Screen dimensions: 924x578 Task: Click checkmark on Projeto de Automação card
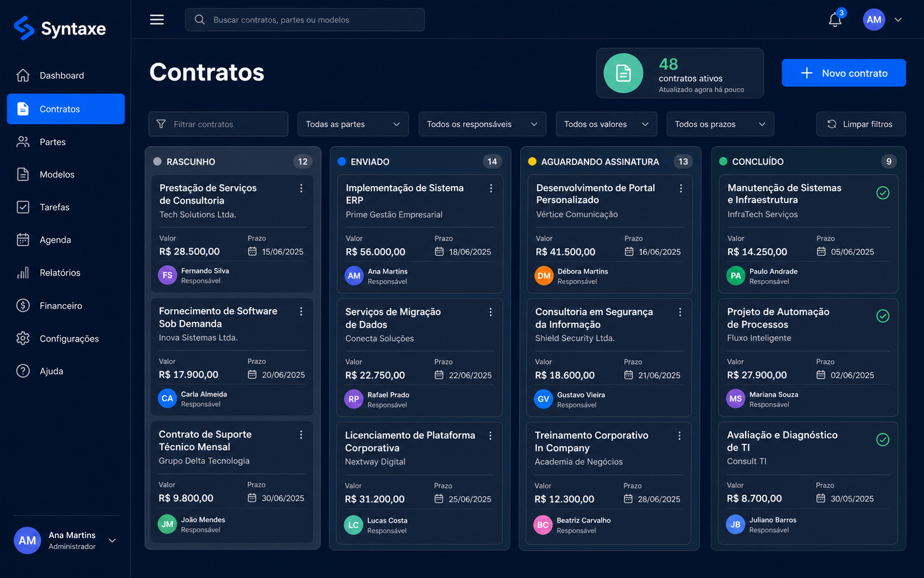(883, 316)
